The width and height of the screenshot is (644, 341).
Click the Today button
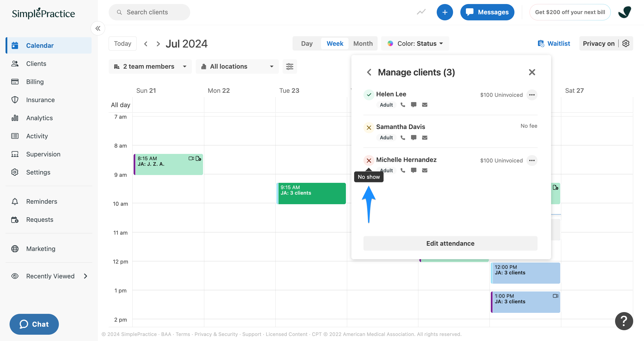click(123, 44)
